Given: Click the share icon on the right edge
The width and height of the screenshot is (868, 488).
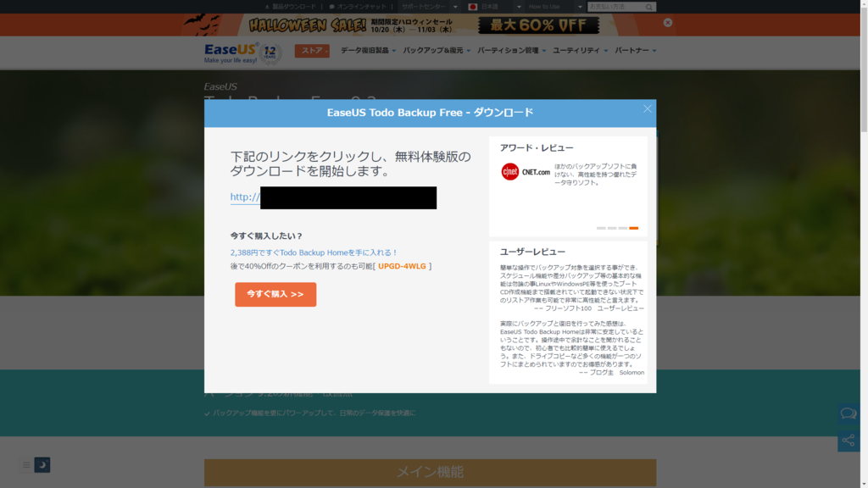Looking at the screenshot, I should click(x=849, y=441).
